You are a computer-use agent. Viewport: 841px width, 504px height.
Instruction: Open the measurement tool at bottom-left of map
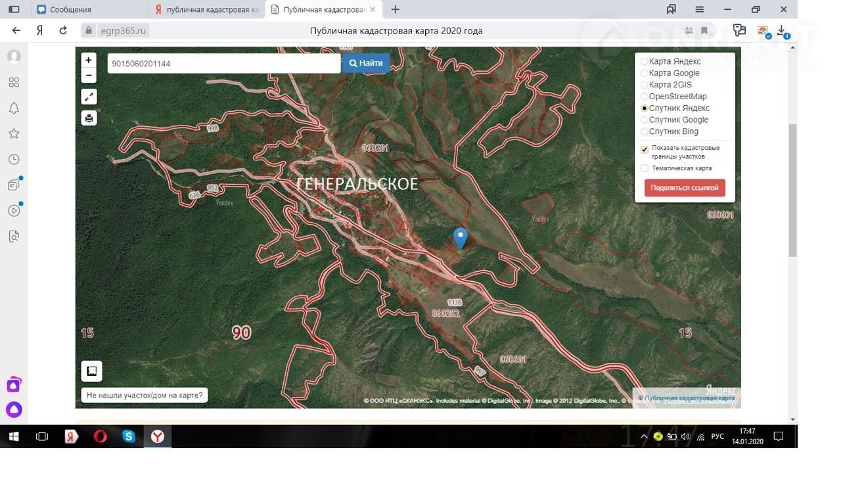coord(92,371)
